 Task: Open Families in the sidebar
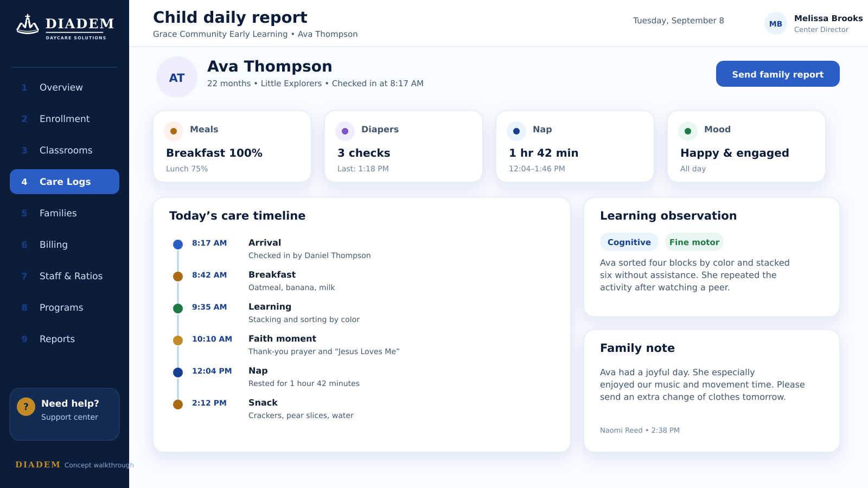point(65,213)
